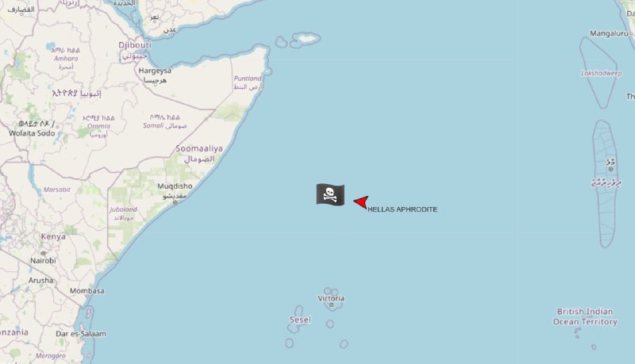The width and height of the screenshot is (635, 364).
Task: Click the Puntland region label
Action: coord(248,79)
